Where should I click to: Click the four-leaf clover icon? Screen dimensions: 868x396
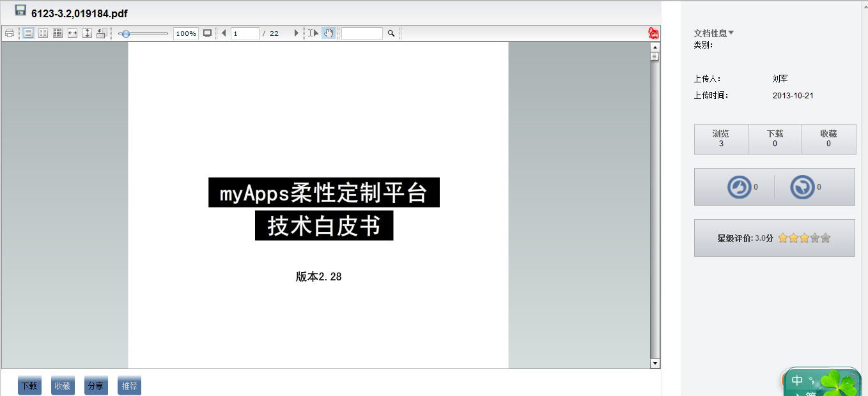[837, 382]
